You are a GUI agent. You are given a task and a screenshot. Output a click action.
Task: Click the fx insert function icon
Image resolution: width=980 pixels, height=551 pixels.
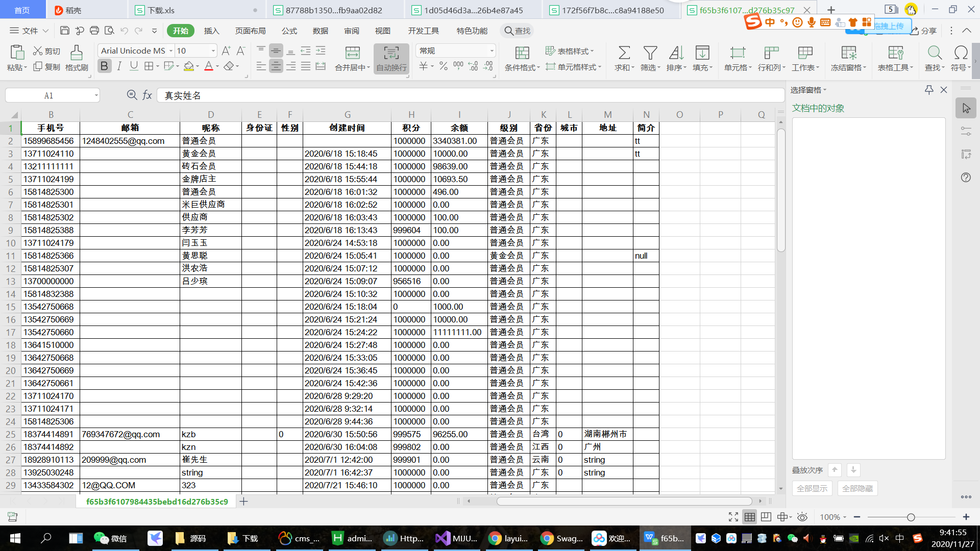coord(147,95)
